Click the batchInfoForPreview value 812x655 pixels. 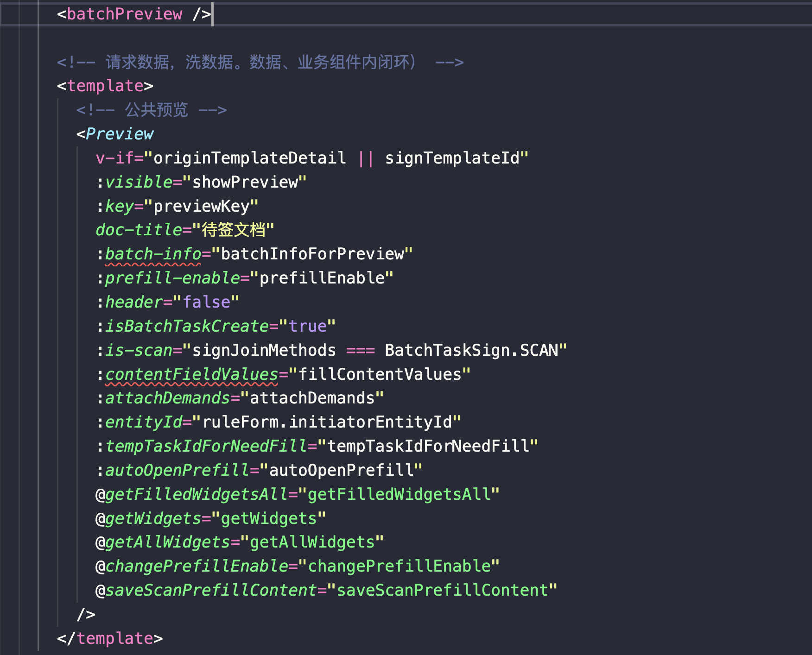point(312,254)
